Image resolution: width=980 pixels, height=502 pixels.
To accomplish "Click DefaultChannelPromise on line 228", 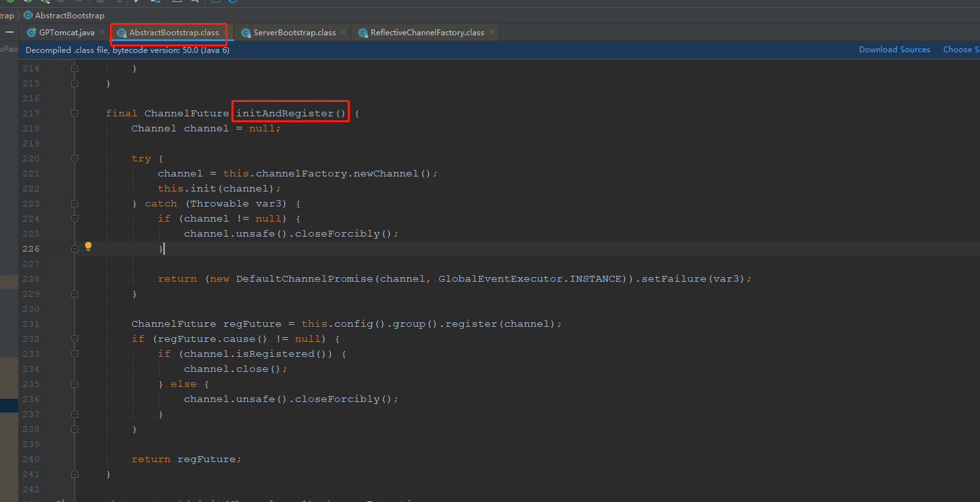I will 305,279.
